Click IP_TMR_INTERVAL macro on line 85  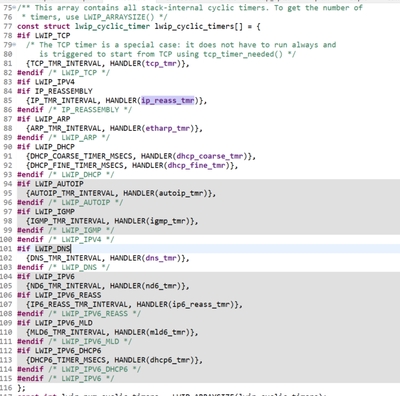[63, 100]
